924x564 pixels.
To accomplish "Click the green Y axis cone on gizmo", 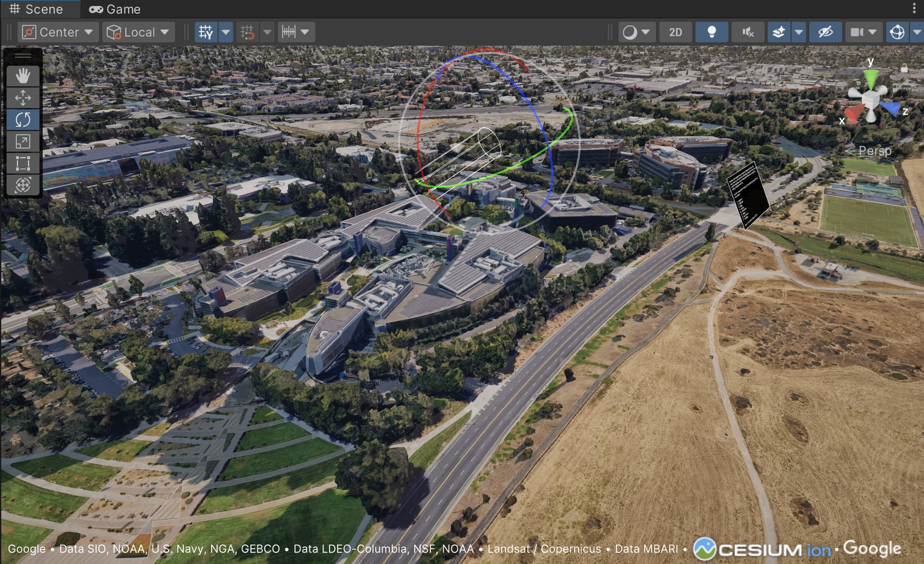I will pyautogui.click(x=870, y=77).
